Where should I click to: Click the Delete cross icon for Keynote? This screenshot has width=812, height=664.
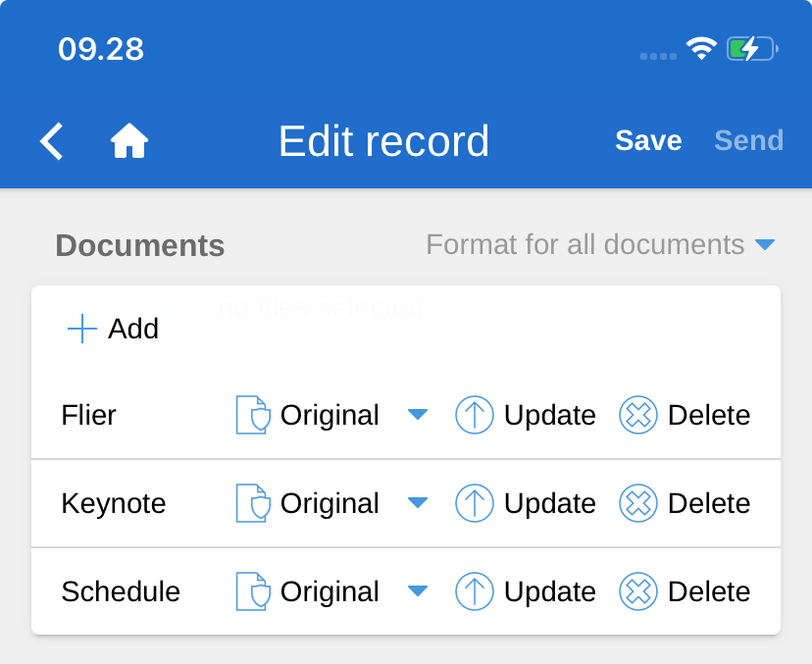638,503
